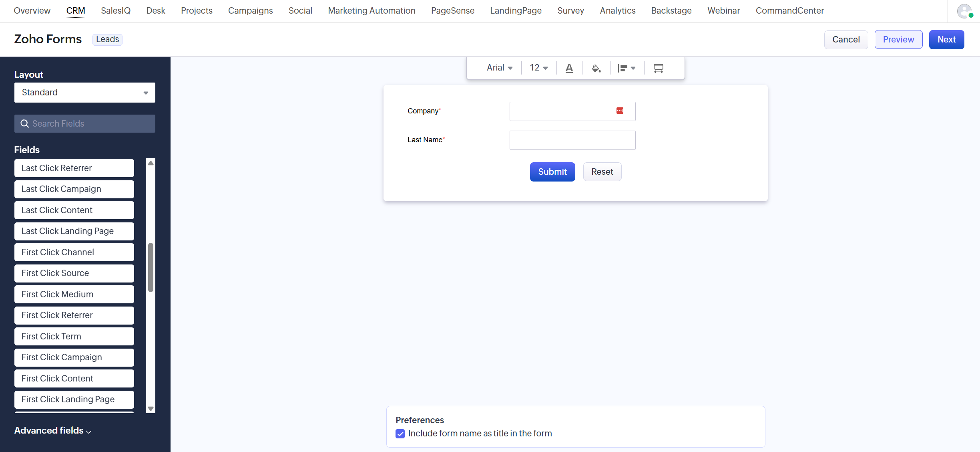Click the fields list scroll-down arrow
Viewport: 980px width, 452px height.
pyautogui.click(x=151, y=409)
